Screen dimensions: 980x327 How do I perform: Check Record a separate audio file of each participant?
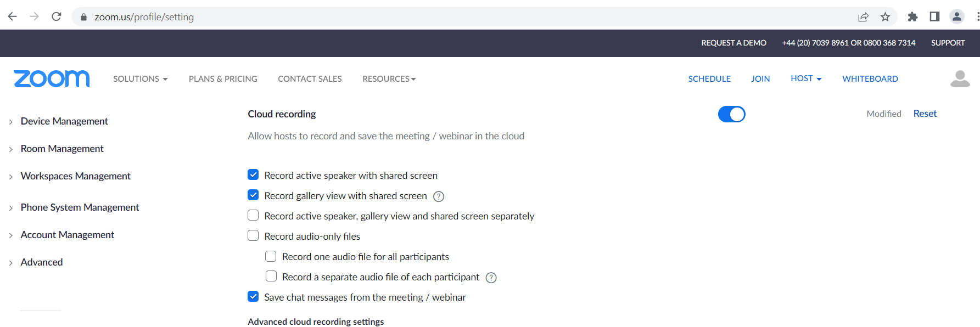point(271,276)
